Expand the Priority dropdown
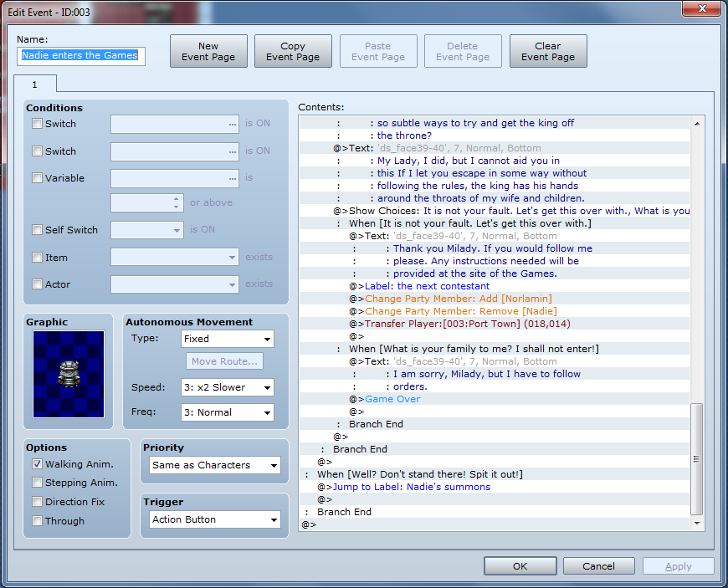The image size is (728, 588). point(215,465)
